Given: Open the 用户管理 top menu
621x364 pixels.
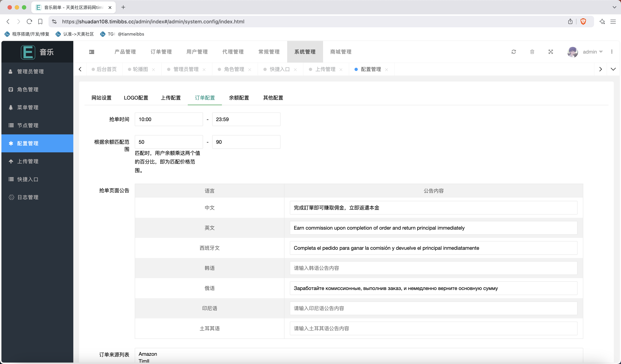Looking at the screenshot, I should pyautogui.click(x=197, y=52).
